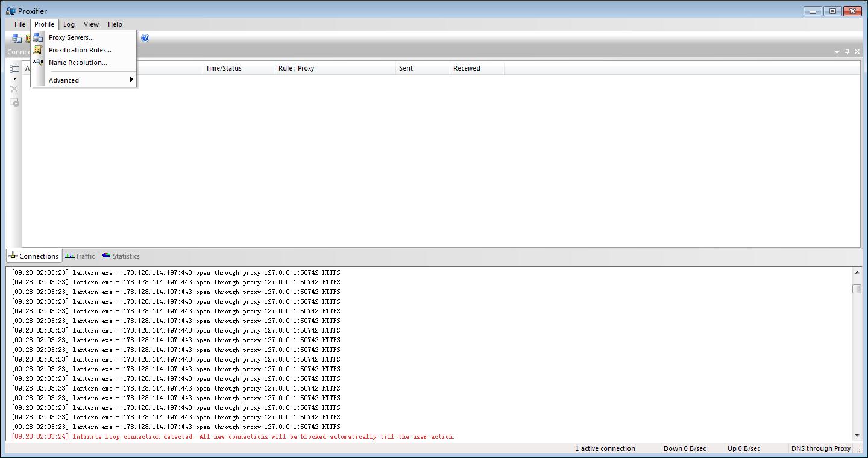Select the Connections tab
This screenshot has width=868, height=458.
tap(34, 256)
